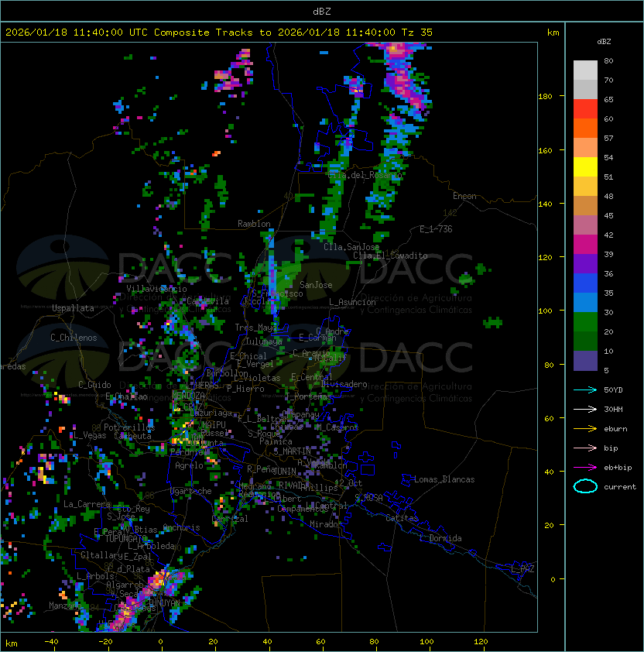The height and width of the screenshot is (652, 644).
Task: Click the 'Encon' map label
Action: [464, 196]
